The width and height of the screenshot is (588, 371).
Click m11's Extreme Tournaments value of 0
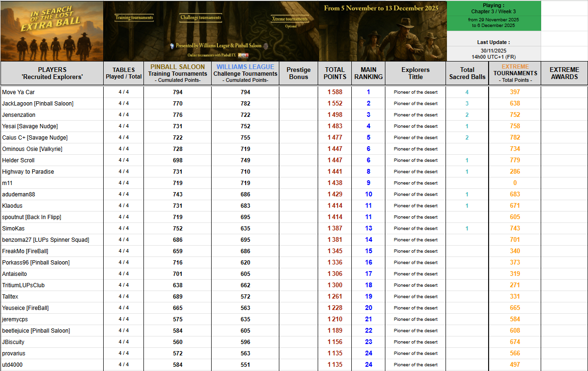(x=515, y=183)
